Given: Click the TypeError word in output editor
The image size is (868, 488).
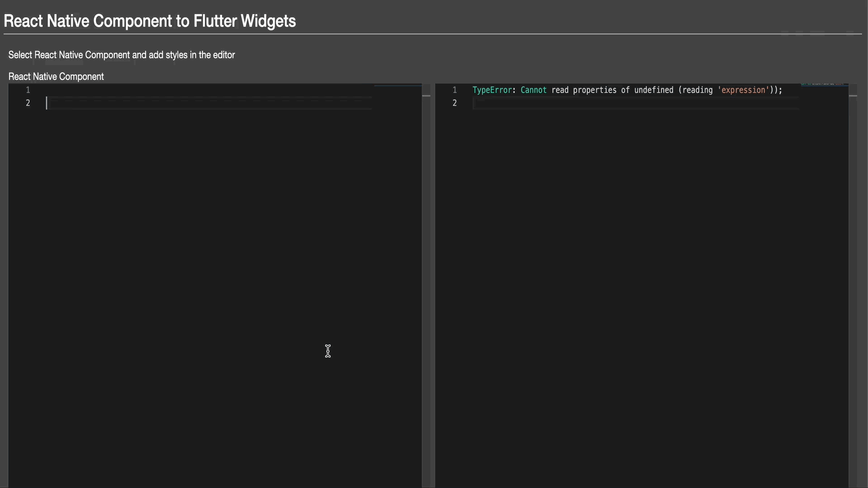Looking at the screenshot, I should click(492, 90).
